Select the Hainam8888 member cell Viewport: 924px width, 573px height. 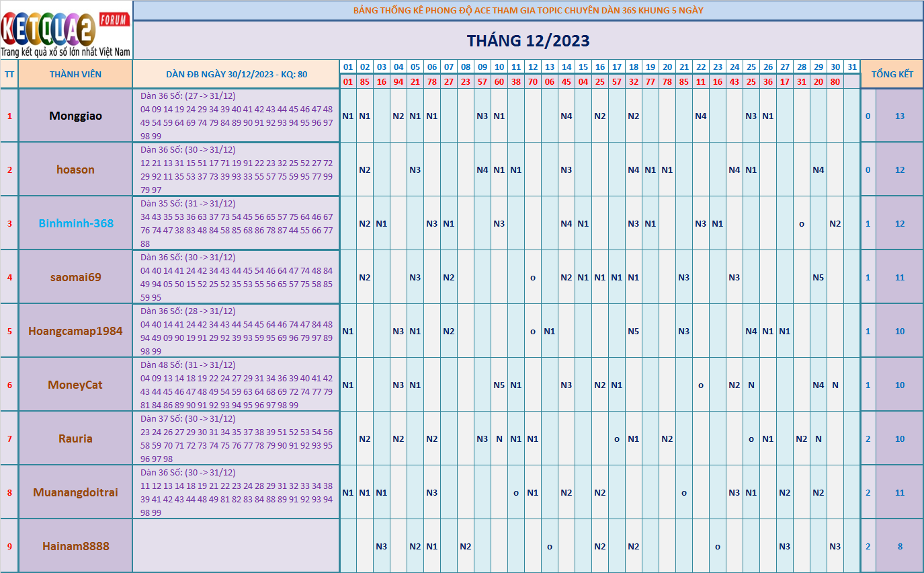75,546
